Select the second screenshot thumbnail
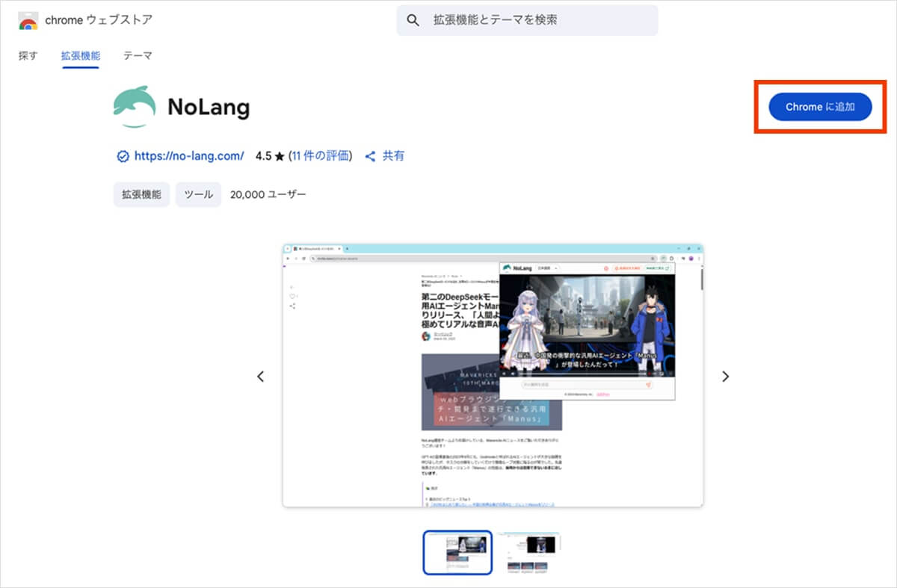This screenshot has height=588, width=897. [531, 552]
